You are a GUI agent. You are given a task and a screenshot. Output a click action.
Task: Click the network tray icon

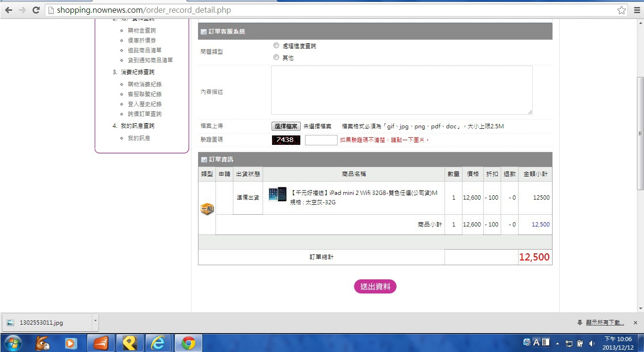[569, 344]
